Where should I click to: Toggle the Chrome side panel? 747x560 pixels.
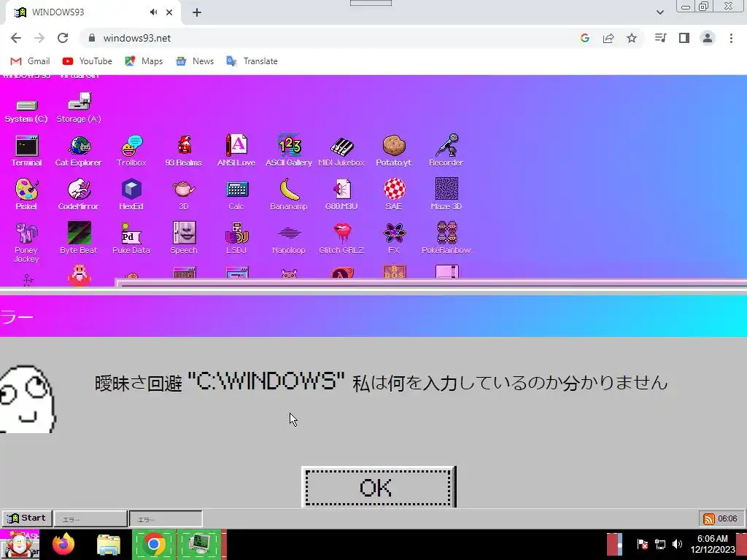684,38
